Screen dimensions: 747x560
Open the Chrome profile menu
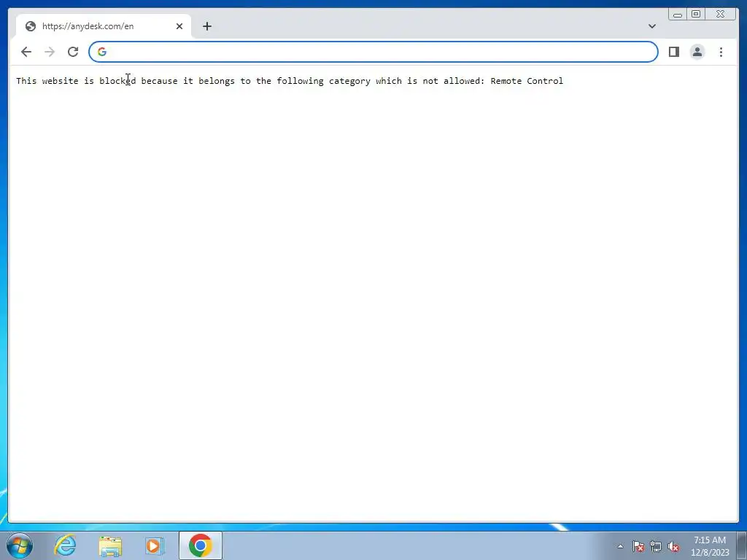coord(697,52)
